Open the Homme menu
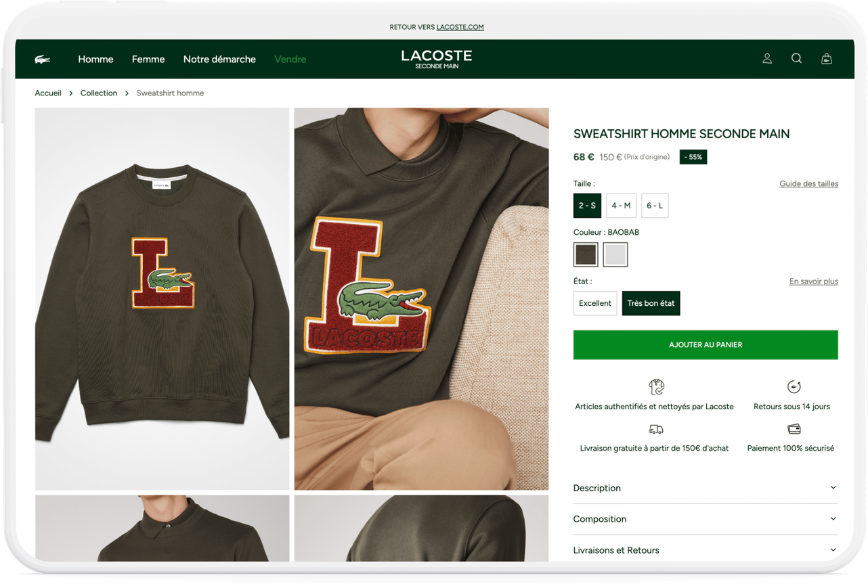 pos(95,60)
